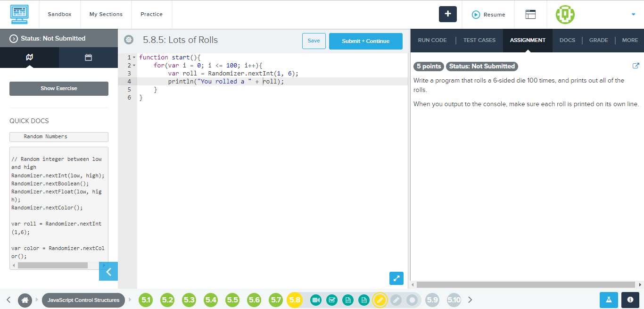
Task: Click Submit + Continue
Action: [x=366, y=41]
